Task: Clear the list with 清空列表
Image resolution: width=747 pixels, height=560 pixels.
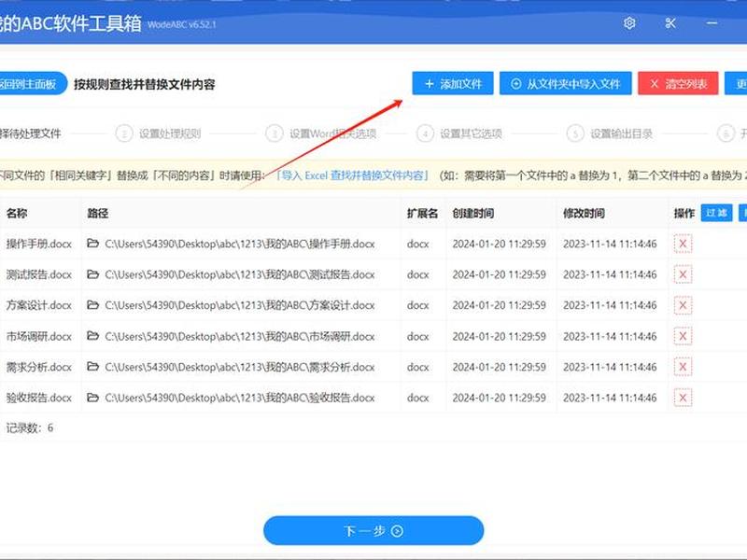Action: pos(678,84)
